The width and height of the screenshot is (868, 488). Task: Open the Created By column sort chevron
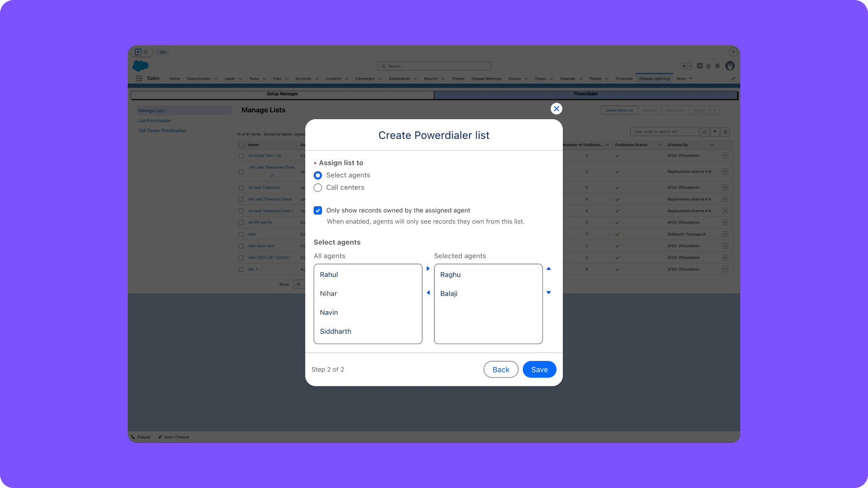pos(711,145)
